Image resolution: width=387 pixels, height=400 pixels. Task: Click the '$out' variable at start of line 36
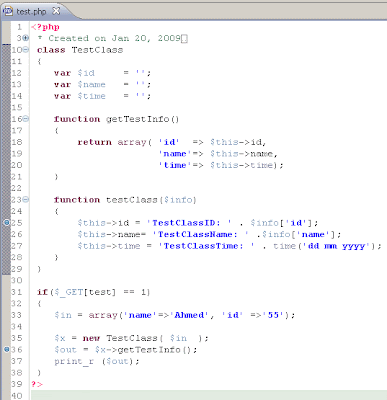(66, 350)
